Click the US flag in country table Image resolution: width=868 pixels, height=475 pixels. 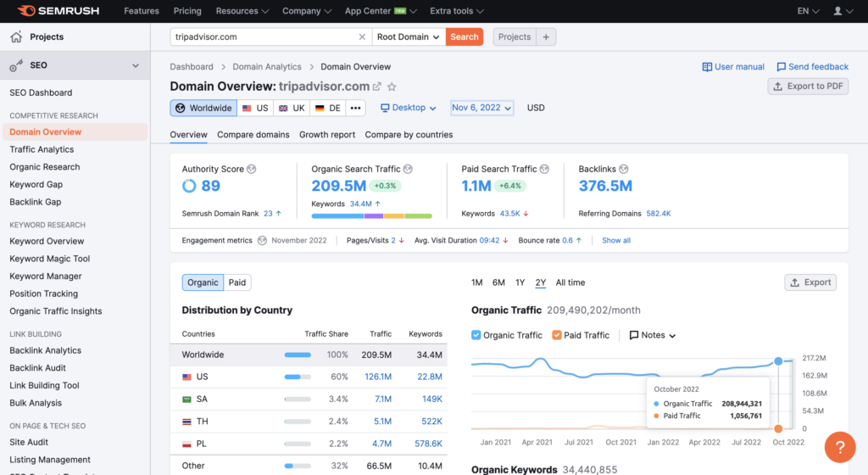click(186, 377)
